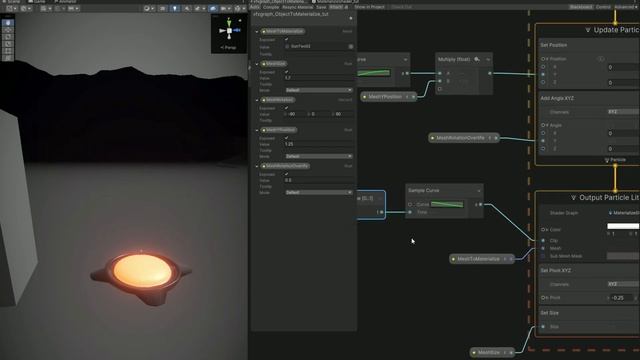Viewport: 640px width, 360px height.
Task: Open Mode dropdown under MeshSize
Action: (318, 90)
